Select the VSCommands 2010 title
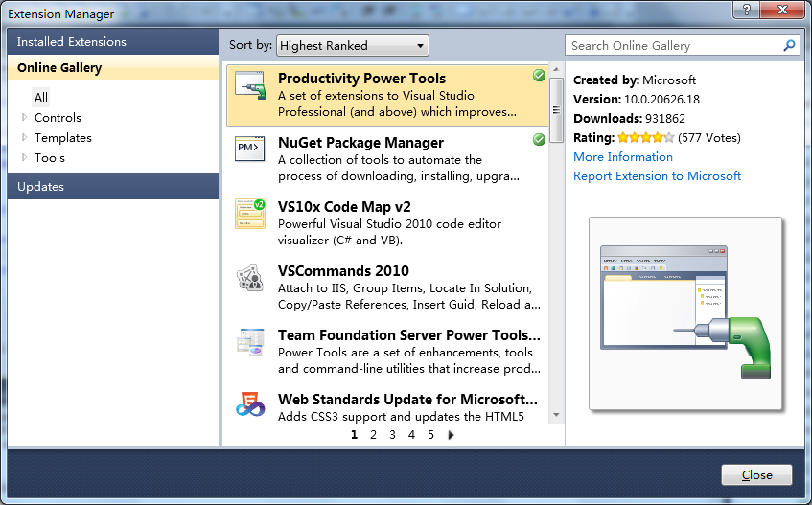Viewport: 812px width, 505px height. [343, 270]
